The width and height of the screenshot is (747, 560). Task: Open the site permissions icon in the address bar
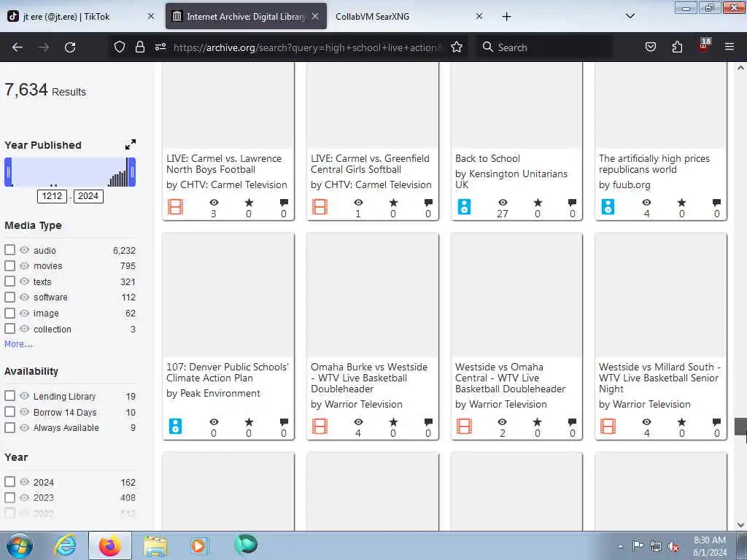[160, 47]
